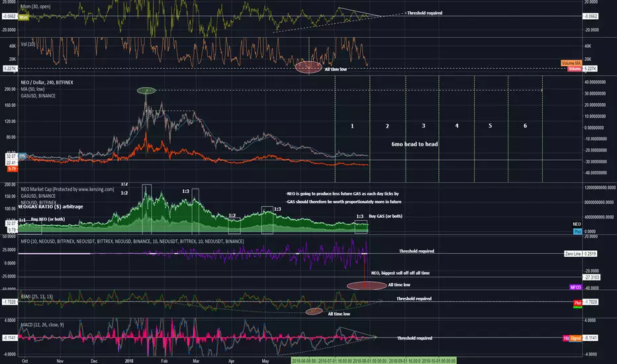Image resolution: width=617 pixels, height=364 pixels.
Task: Click the NEO:GAS RATIO ($) arbitrage note
Action: pos(50,206)
